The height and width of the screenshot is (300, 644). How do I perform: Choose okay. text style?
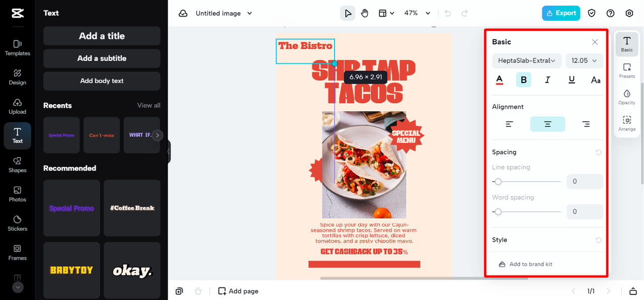click(132, 270)
